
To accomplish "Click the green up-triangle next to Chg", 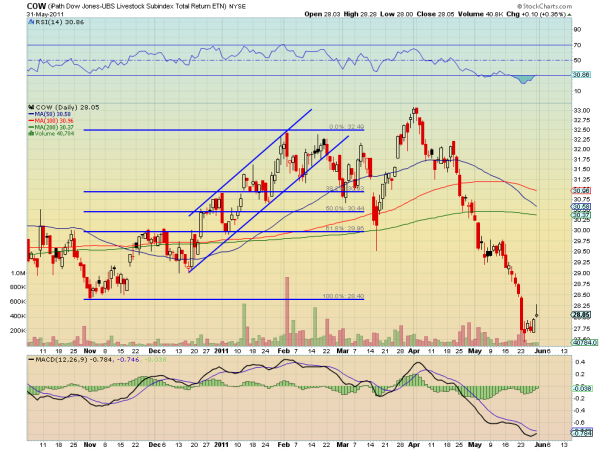I will coord(569,15).
